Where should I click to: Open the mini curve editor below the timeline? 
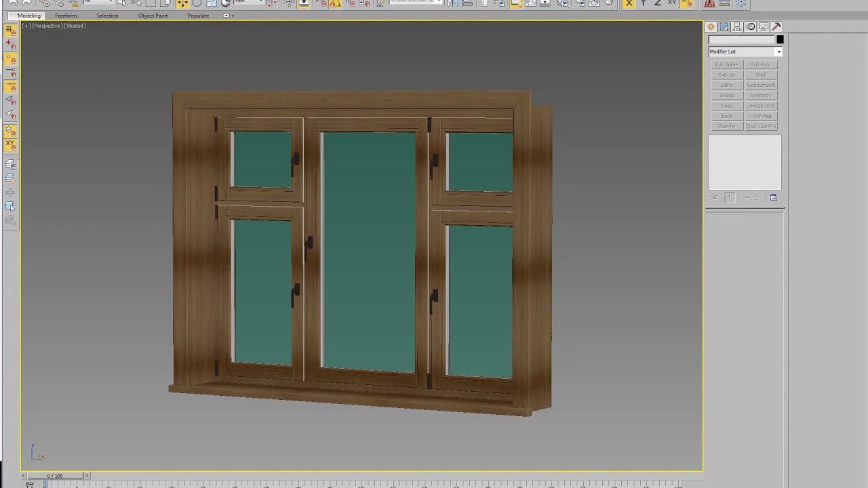[x=29, y=485]
